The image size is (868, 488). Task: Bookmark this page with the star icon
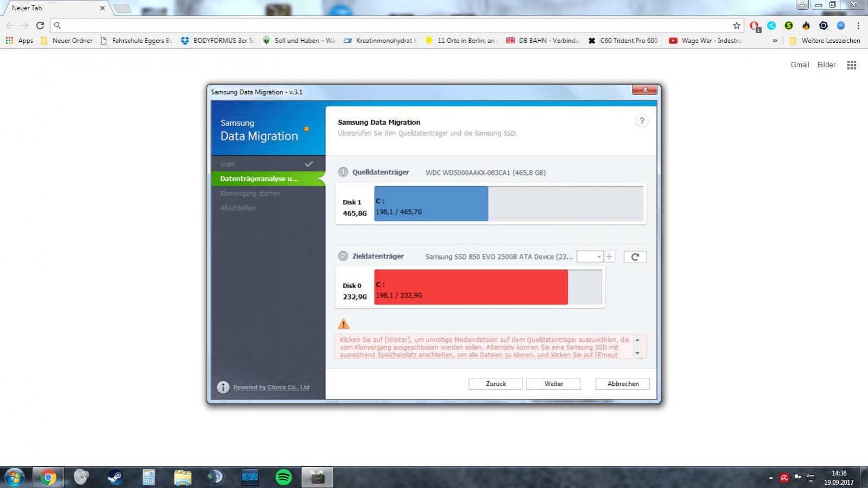click(737, 26)
